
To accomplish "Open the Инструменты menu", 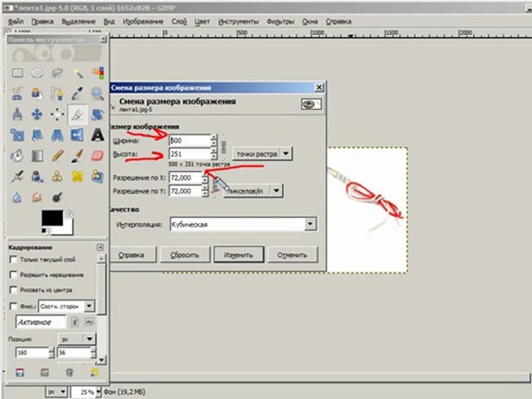I will click(238, 22).
